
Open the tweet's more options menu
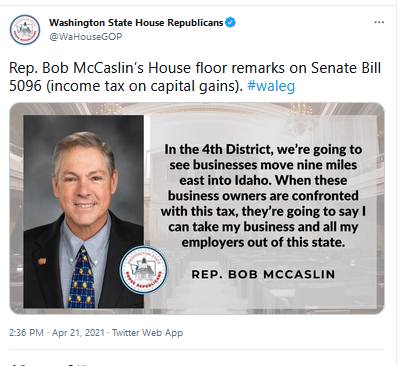point(379,22)
